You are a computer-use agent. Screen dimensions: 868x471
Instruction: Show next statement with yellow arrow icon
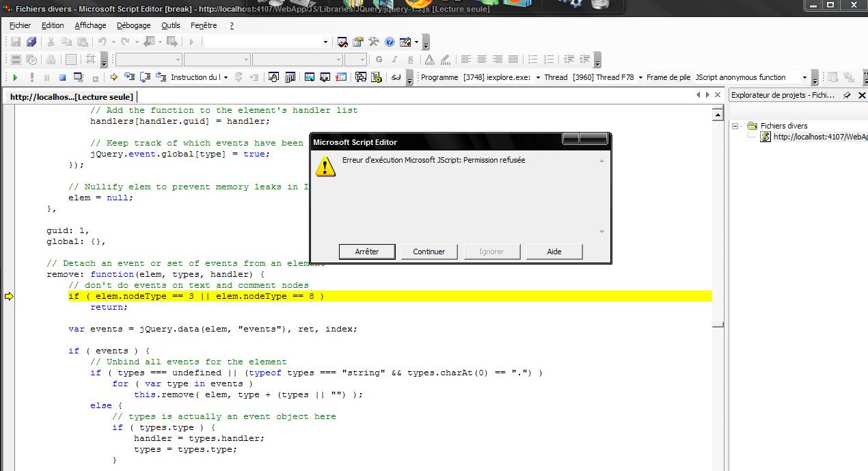(114, 77)
